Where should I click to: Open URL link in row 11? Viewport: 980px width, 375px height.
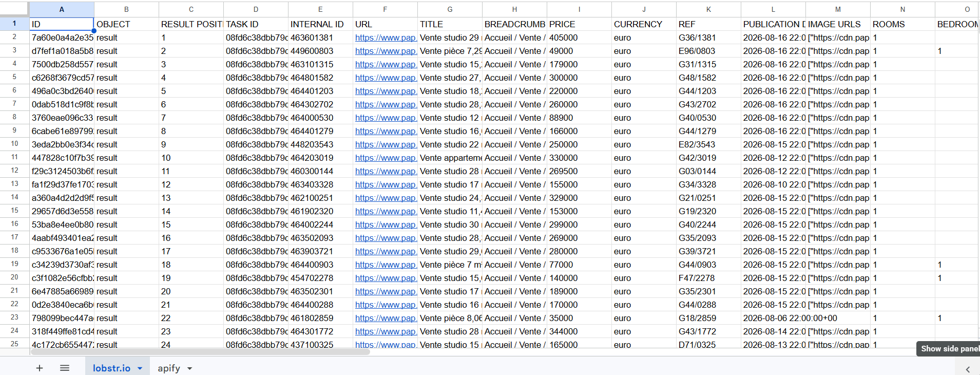(386, 158)
